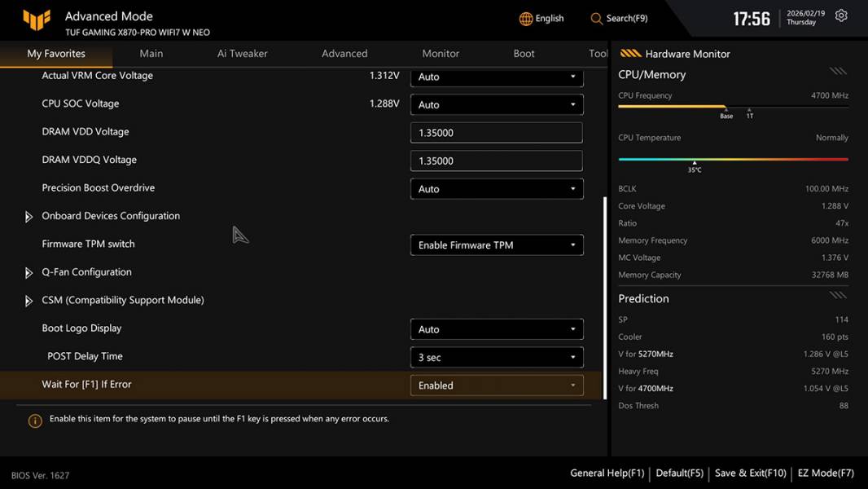Screen dimensions: 868x489
Task: Expand Onboard Devices Configuration arrow
Action: click(x=28, y=217)
